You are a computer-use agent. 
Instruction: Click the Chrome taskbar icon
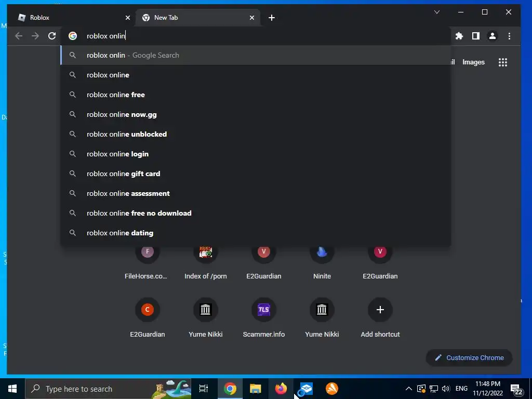click(230, 389)
